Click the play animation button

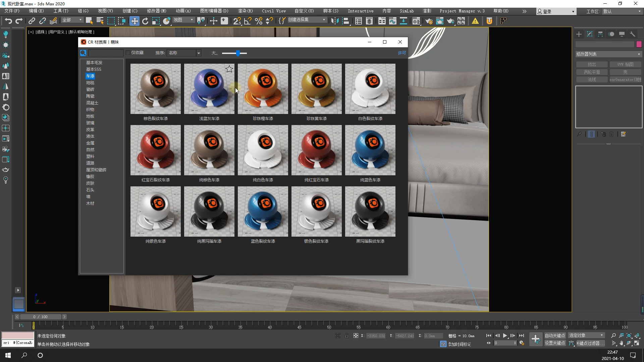[x=505, y=336]
